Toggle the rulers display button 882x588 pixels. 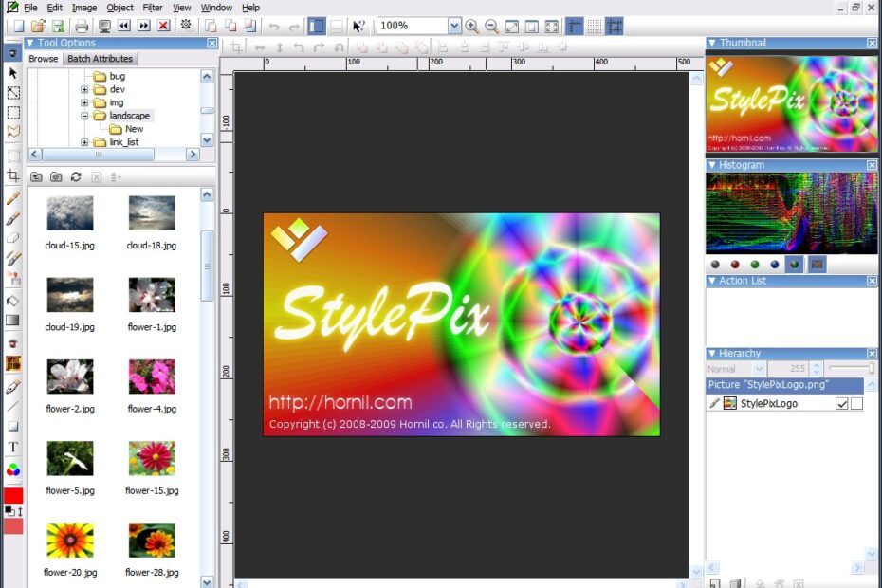[x=575, y=26]
